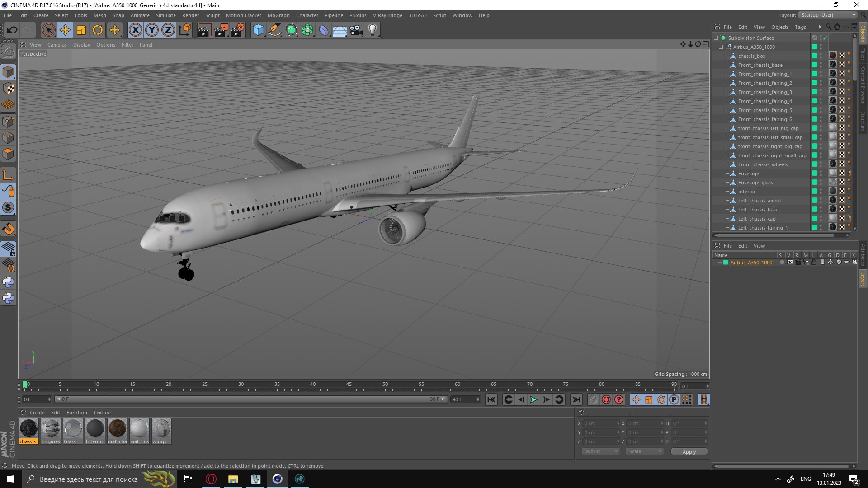This screenshot has height=488, width=868.
Task: Play the animation forwards
Action: tap(533, 399)
